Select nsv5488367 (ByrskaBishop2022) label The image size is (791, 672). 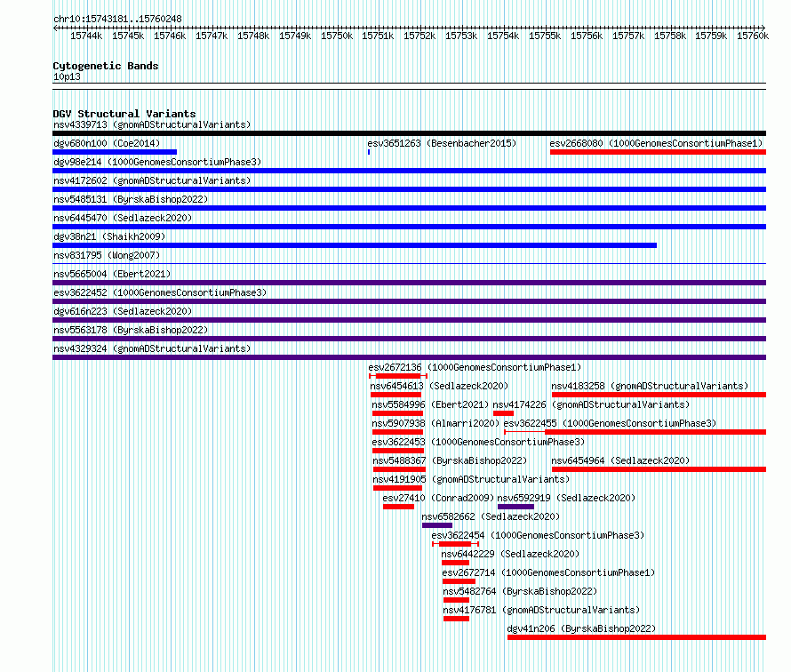450,460
